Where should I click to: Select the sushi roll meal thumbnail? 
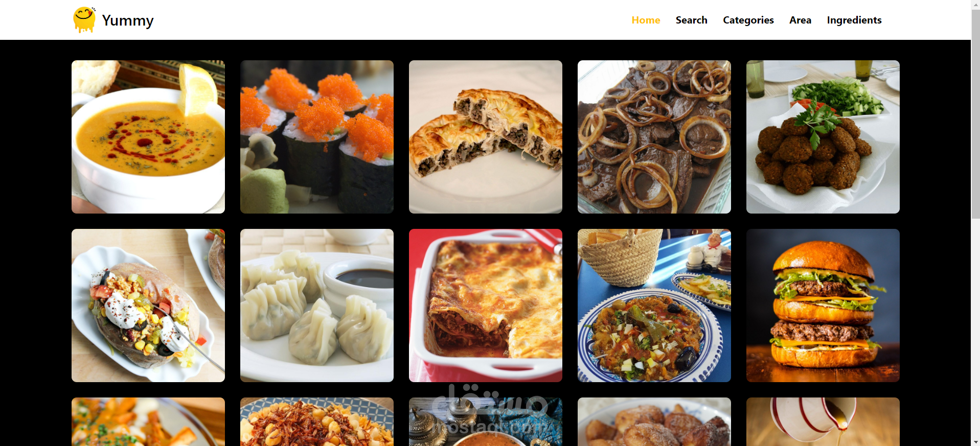[317, 137]
